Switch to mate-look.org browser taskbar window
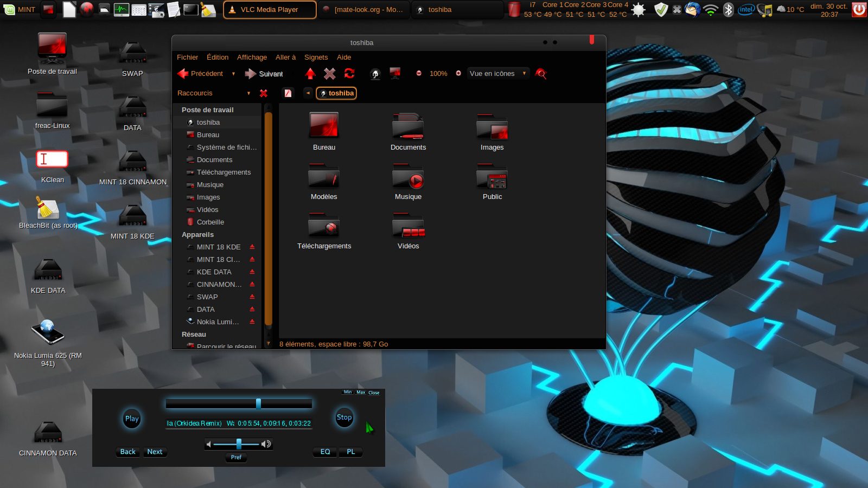This screenshot has width=868, height=488. point(363,9)
